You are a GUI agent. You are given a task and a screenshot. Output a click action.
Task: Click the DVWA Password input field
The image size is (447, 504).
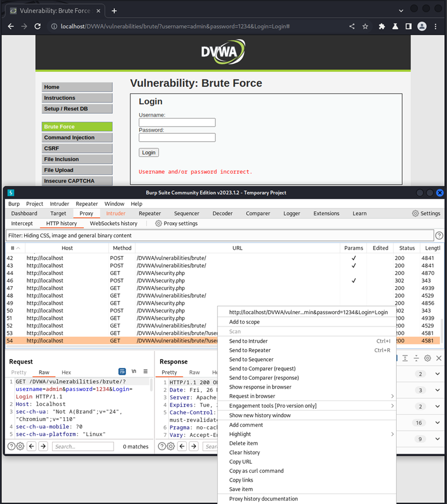(177, 138)
